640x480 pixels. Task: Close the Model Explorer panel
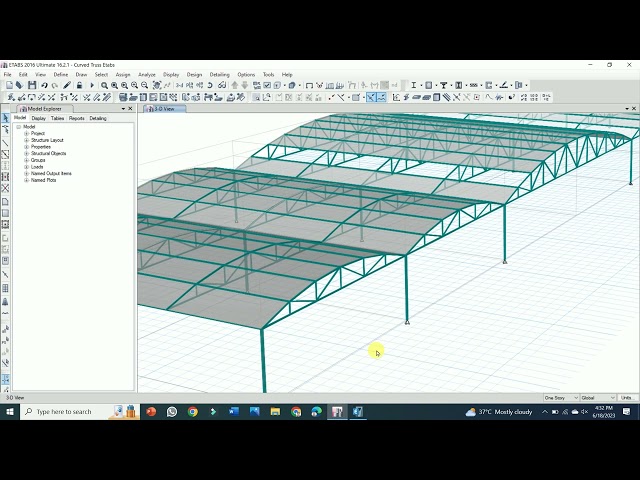click(x=130, y=109)
